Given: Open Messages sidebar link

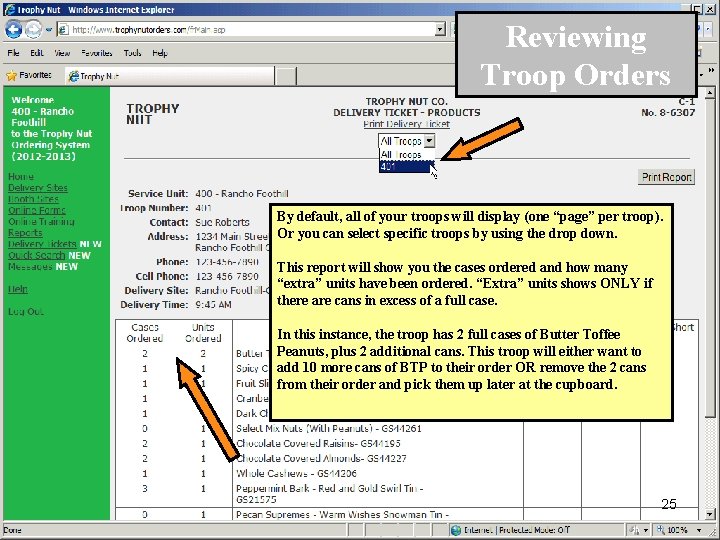Looking at the screenshot, I should pyautogui.click(x=30, y=267).
